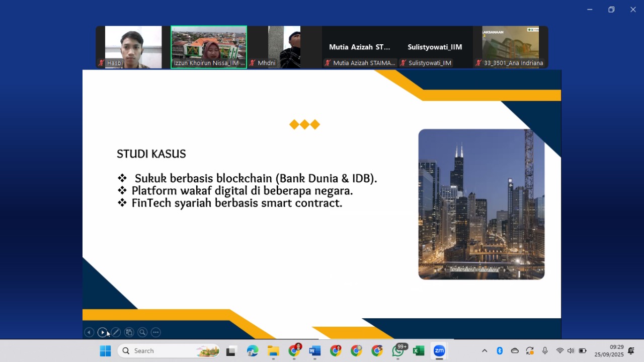This screenshot has width=644, height=362.
Task: Launch Excel from the taskbar
Action: point(419,351)
